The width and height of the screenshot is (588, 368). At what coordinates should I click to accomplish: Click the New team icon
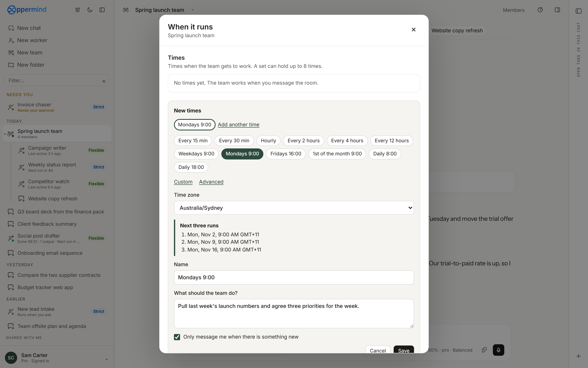pos(11,53)
